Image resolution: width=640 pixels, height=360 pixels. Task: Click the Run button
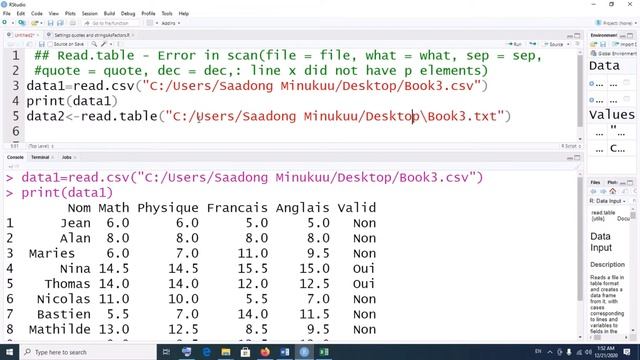[515, 44]
